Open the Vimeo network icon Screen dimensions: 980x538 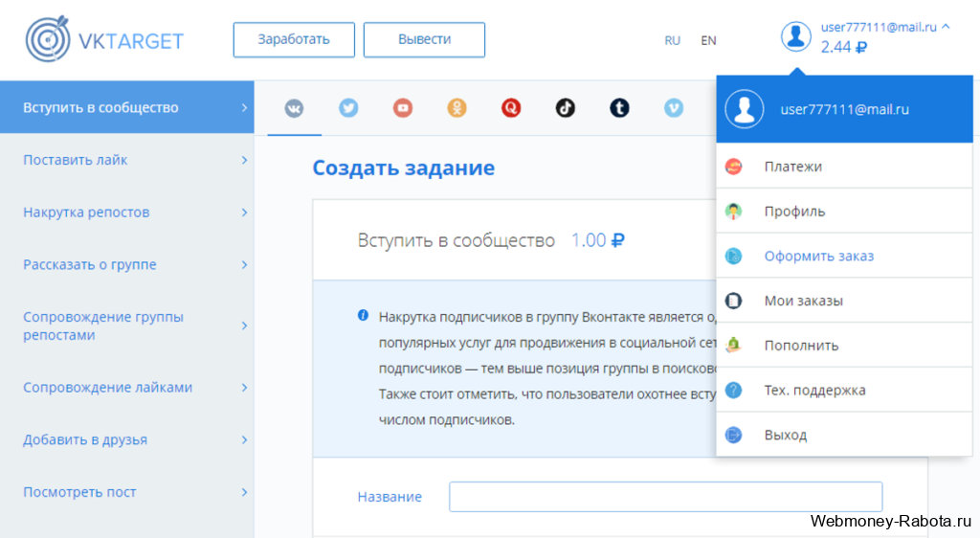point(674,108)
